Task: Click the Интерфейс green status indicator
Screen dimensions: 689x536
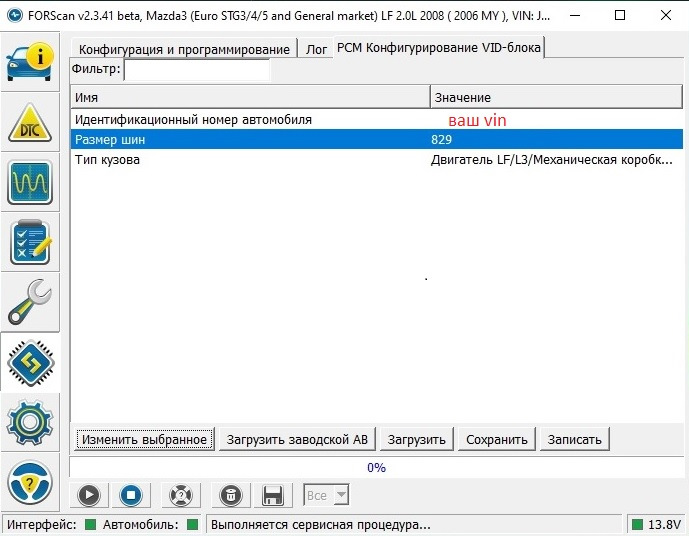Action: coord(91,524)
